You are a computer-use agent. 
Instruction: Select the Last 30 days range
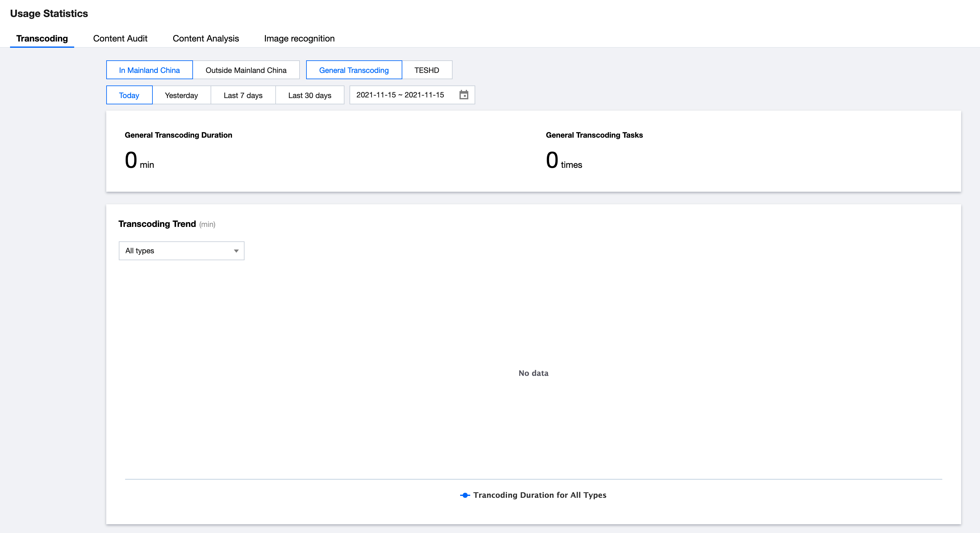(x=309, y=95)
